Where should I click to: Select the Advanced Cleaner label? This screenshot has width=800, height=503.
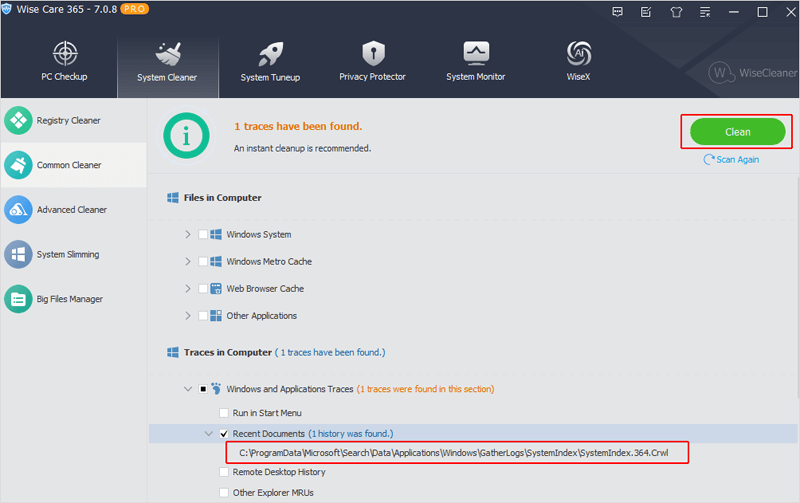[72, 210]
